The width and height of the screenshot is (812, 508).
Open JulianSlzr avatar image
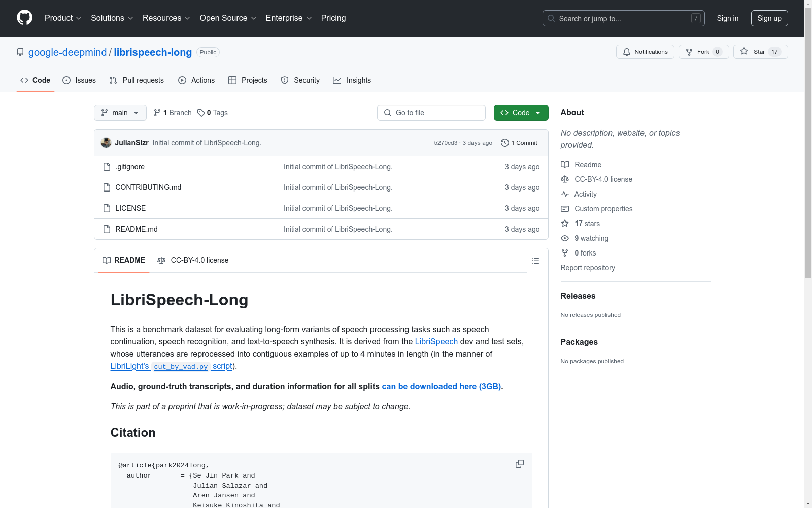coord(106,143)
